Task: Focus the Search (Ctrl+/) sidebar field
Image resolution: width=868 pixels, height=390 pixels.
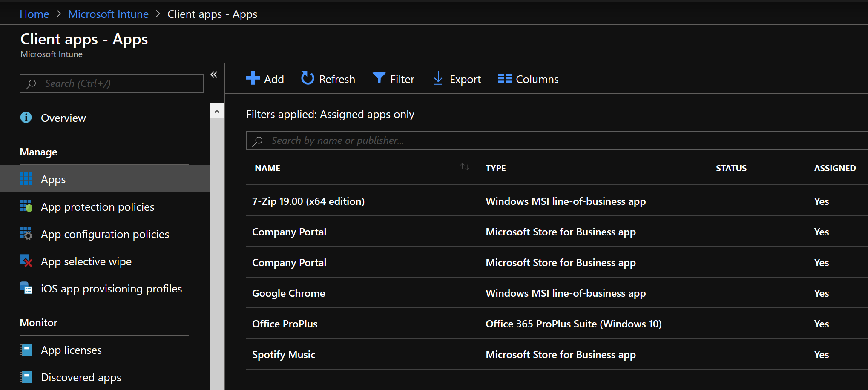Action: pos(112,83)
